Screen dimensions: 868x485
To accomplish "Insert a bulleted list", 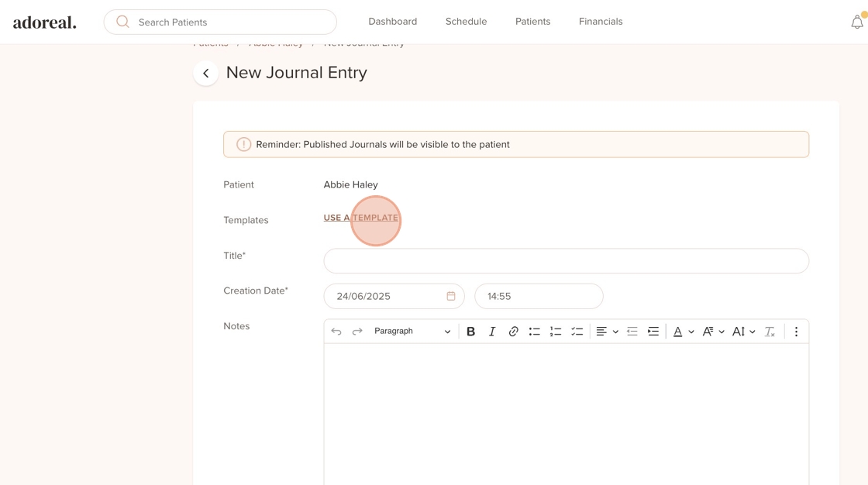I will tap(534, 332).
